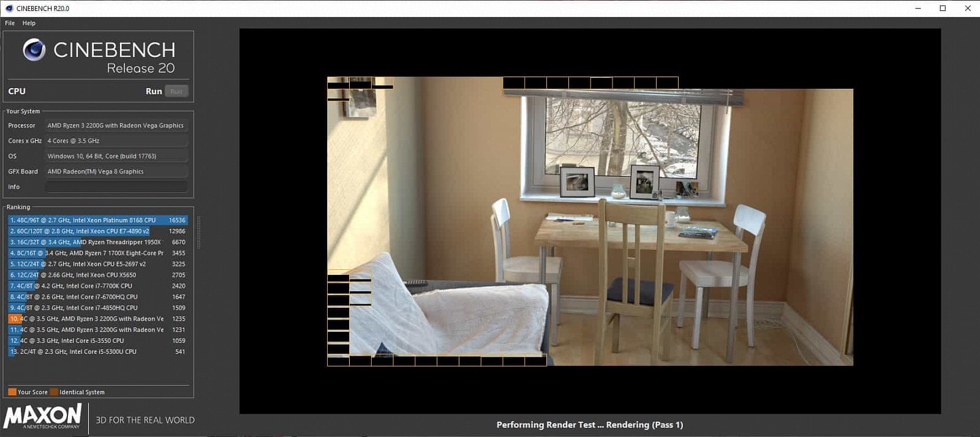Select ranking row Intel Core i5-3550 CPU

pos(98,341)
